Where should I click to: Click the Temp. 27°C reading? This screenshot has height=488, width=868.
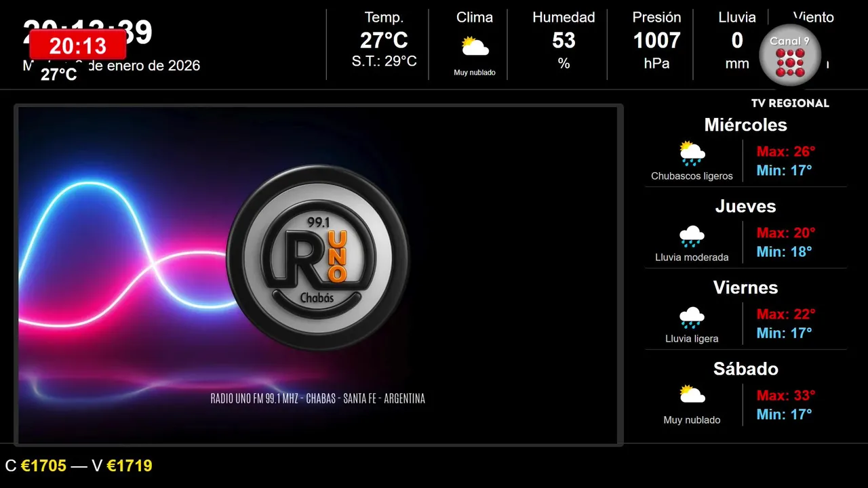384,41
